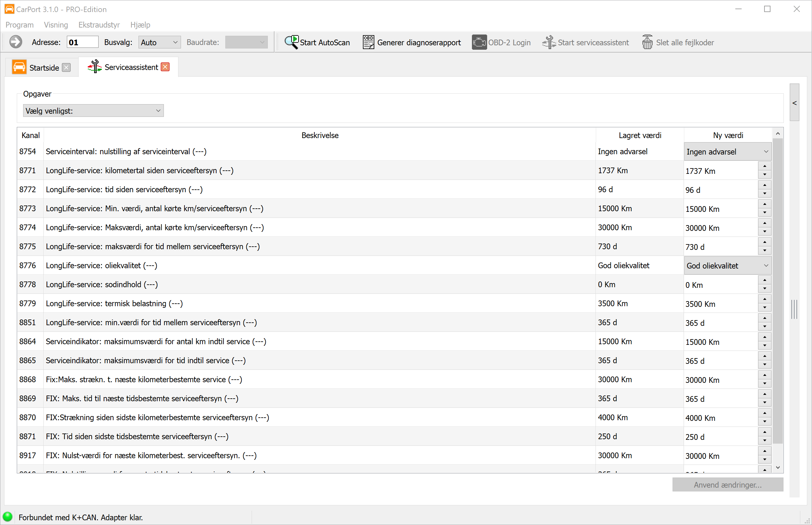Decrease the 96 d value with down stepper
Screen dimensions: 812x525
click(764, 194)
